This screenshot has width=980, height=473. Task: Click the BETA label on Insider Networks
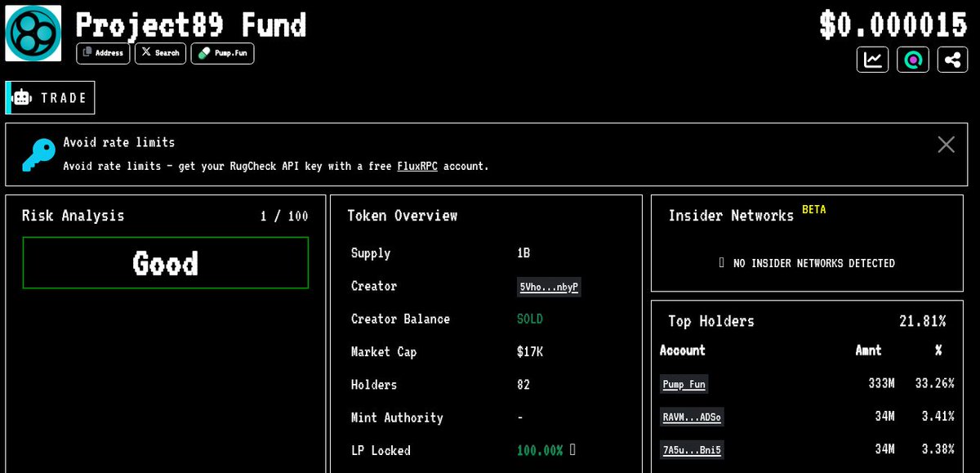pos(813,209)
